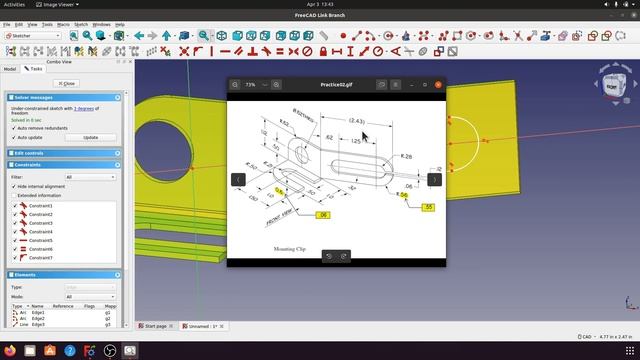The width and height of the screenshot is (640, 360).
Task: Open the Elements Mode dropdown
Action: [90, 297]
